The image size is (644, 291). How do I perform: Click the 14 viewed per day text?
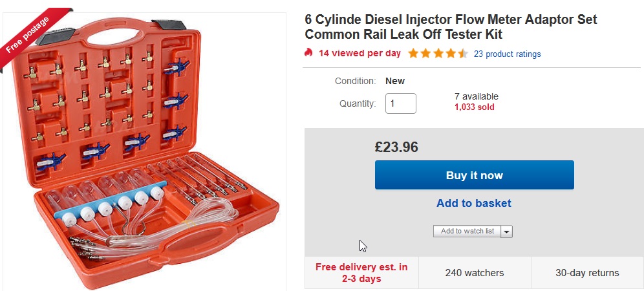pos(360,54)
